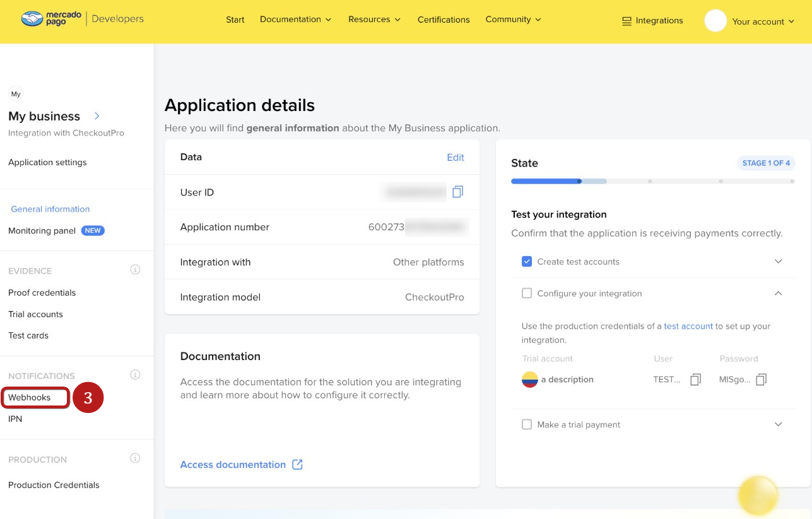This screenshot has width=812, height=519.
Task: Go to the Start menu item
Action: (235, 20)
